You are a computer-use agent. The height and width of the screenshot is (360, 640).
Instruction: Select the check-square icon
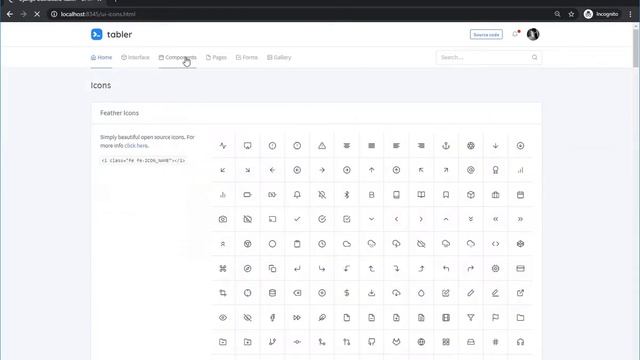pyautogui.click(x=347, y=219)
